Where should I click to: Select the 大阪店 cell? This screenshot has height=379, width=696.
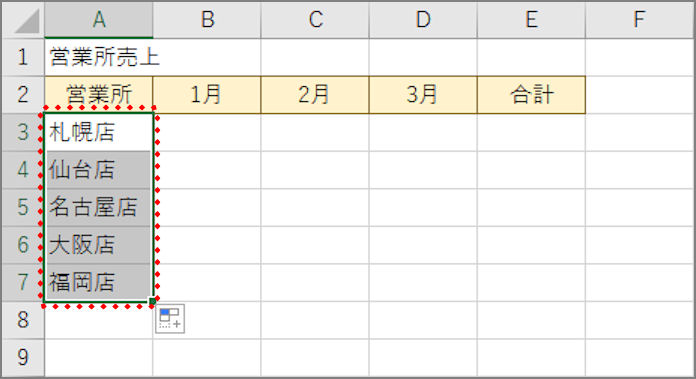99,245
